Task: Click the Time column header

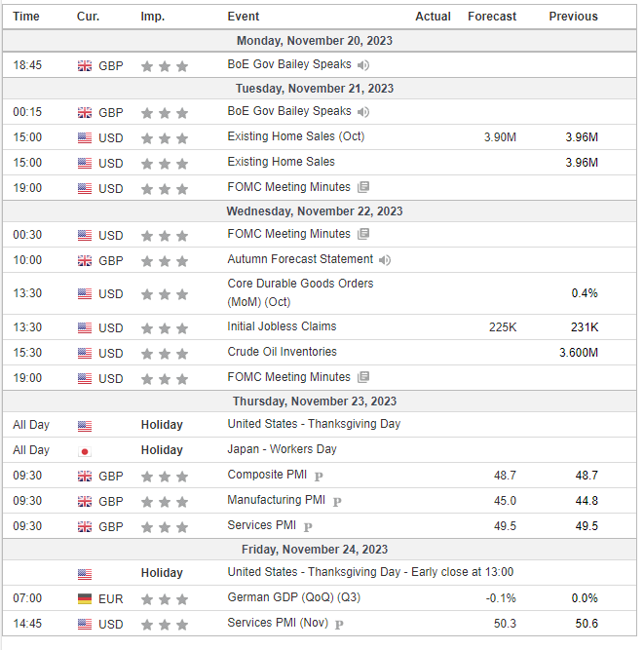Action: tap(26, 17)
